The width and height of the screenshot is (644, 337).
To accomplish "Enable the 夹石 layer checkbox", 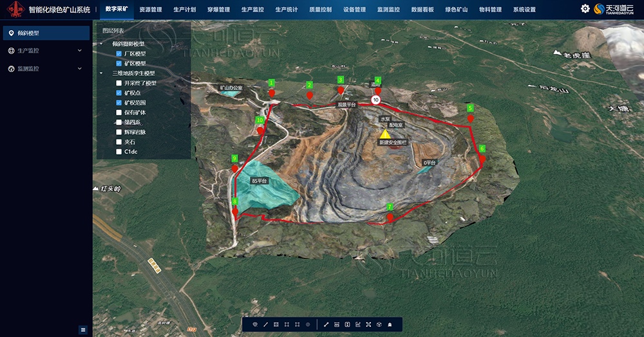I will tap(118, 142).
